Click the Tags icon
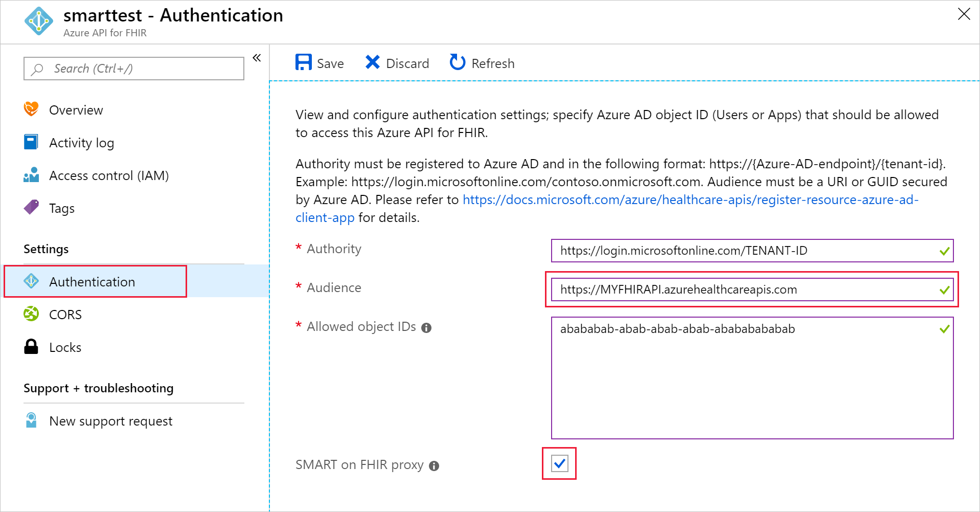Image resolution: width=980 pixels, height=512 pixels. pyautogui.click(x=31, y=208)
